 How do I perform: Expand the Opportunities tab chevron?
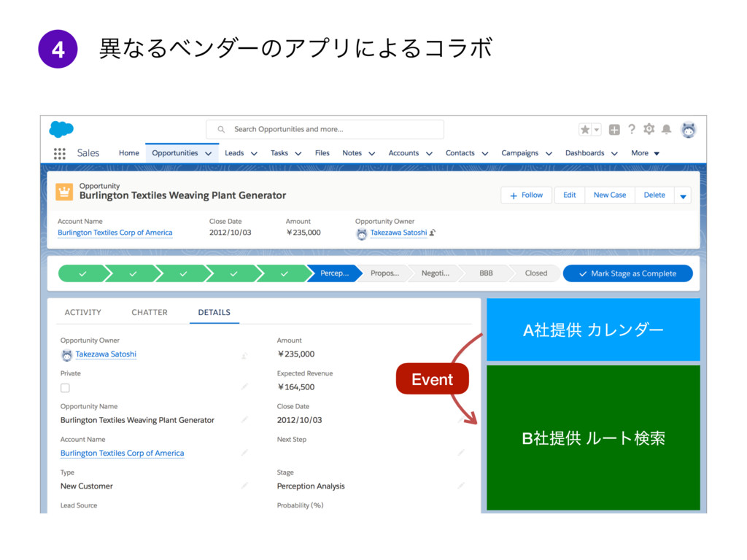click(x=208, y=153)
